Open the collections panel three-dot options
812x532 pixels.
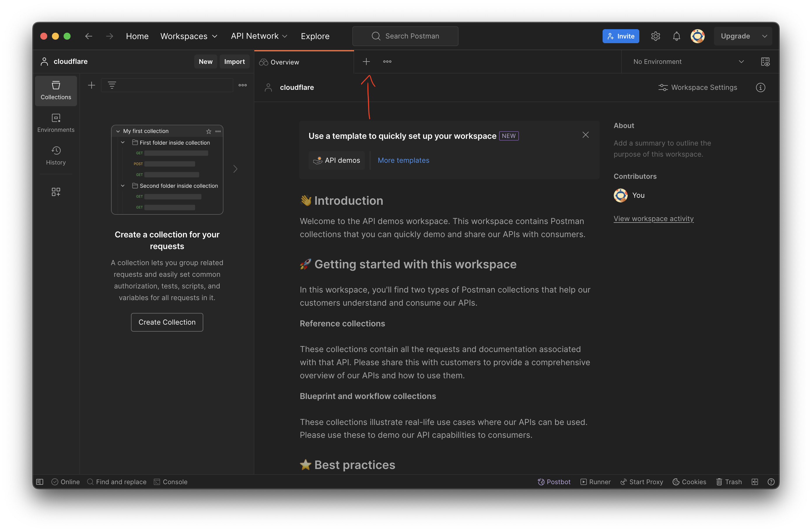[x=243, y=85]
